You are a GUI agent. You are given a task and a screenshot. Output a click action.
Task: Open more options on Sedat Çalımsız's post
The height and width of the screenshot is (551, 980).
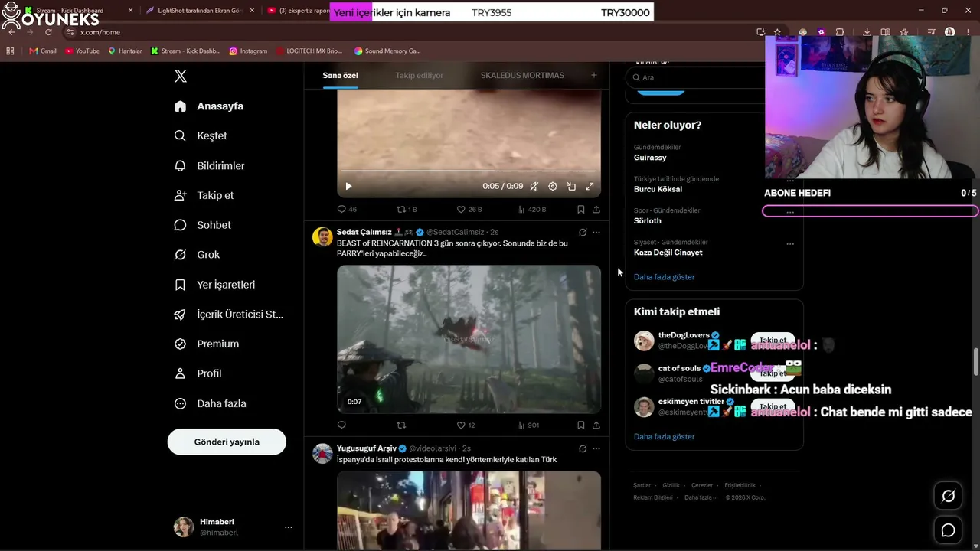point(596,232)
